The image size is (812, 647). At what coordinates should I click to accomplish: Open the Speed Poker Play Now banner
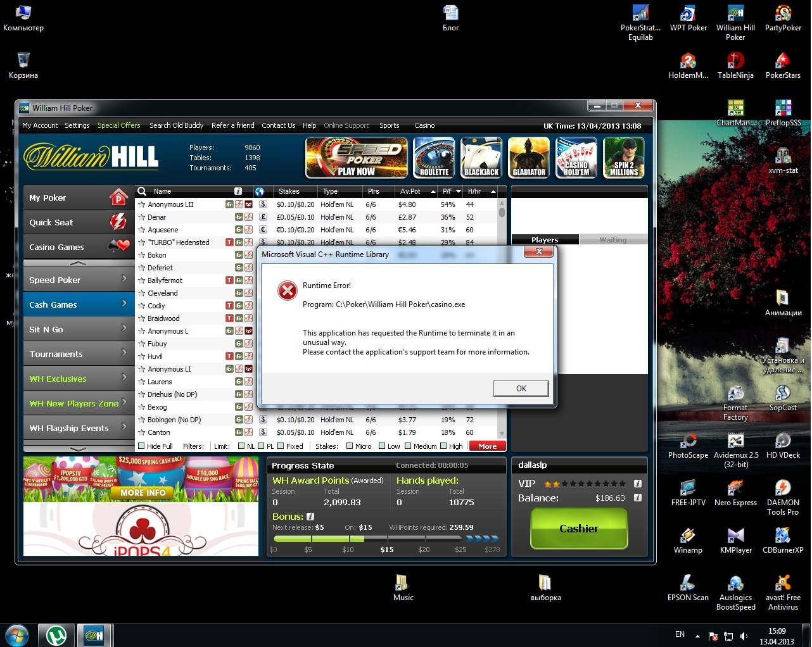(x=357, y=158)
